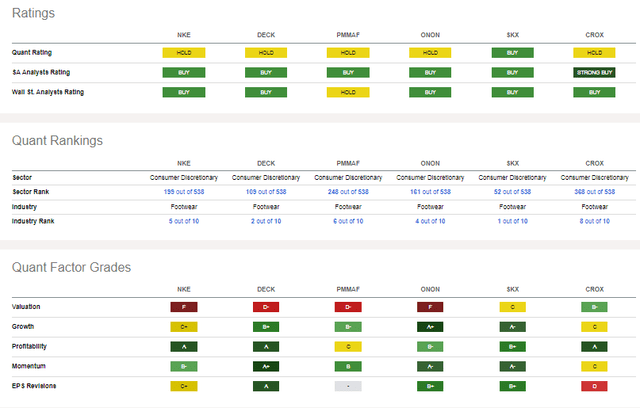Image resolution: width=640 pixels, height=408 pixels.
Task: Click SKX industry rank 1 out of 10
Action: coord(512,221)
